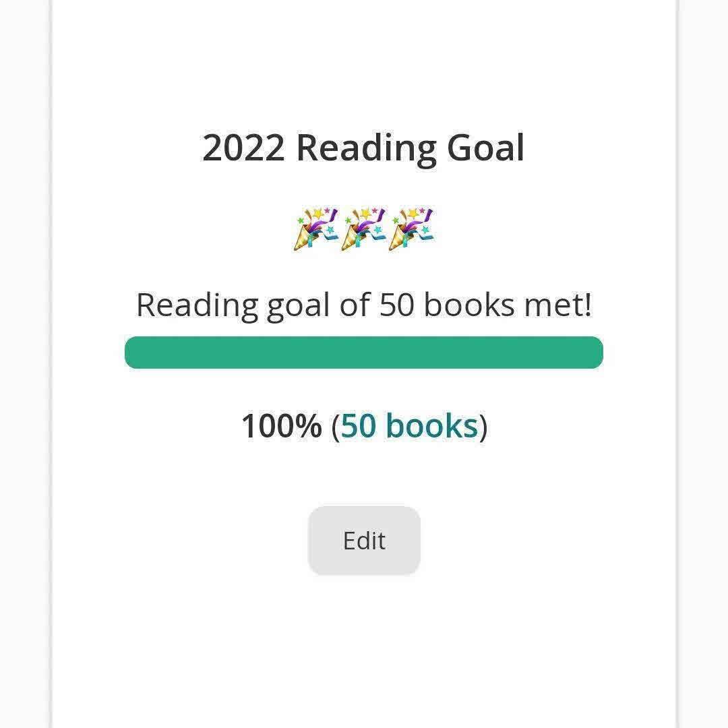The width and height of the screenshot is (728, 728).
Task: Click the right gray margin outside the card
Action: 704,364
